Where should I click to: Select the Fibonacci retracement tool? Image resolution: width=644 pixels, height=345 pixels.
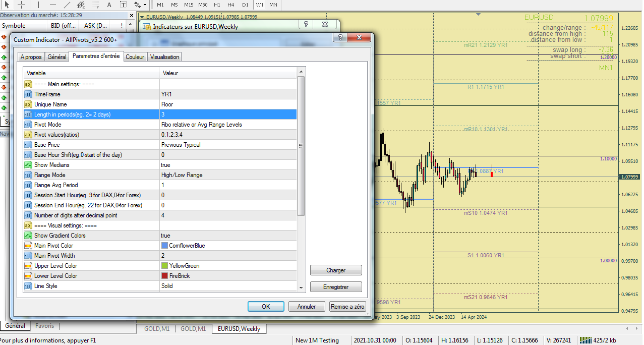point(96,5)
